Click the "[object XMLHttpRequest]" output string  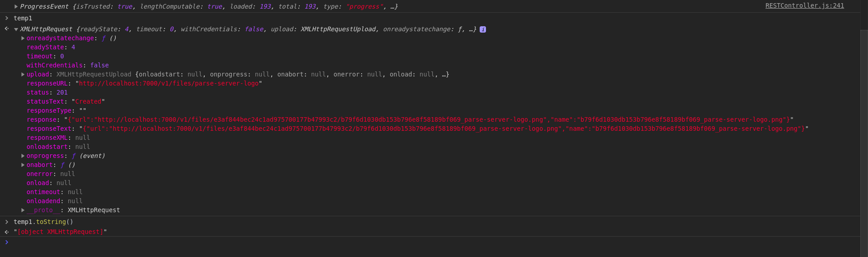(x=60, y=232)
